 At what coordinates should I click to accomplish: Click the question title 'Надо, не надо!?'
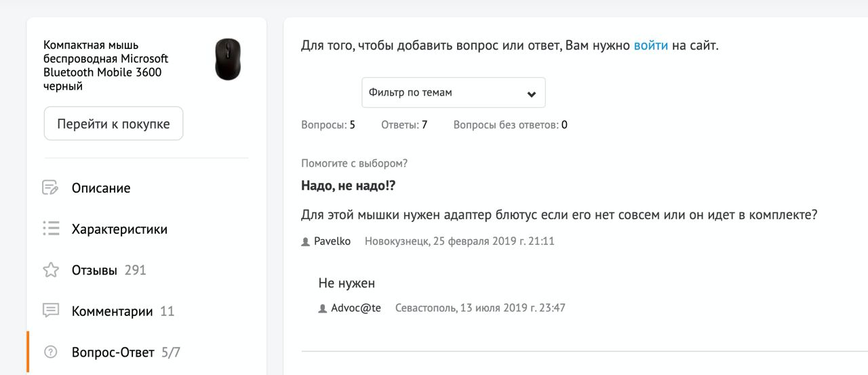tap(348, 185)
